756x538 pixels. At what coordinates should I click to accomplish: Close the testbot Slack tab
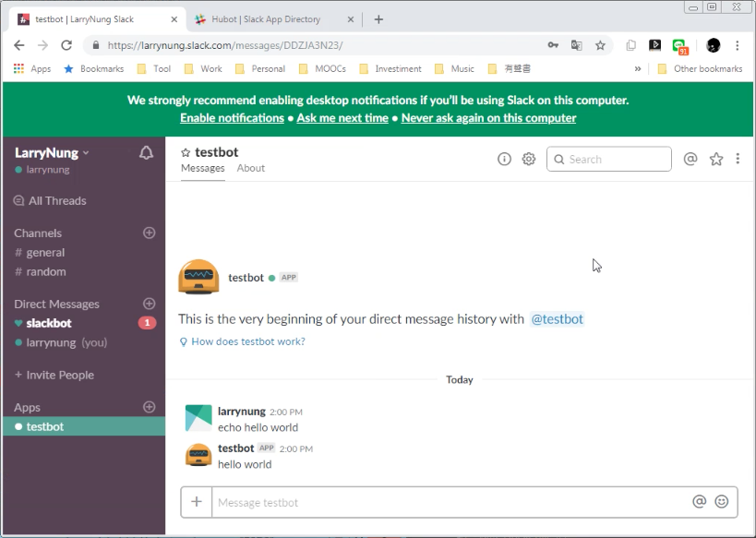(174, 19)
